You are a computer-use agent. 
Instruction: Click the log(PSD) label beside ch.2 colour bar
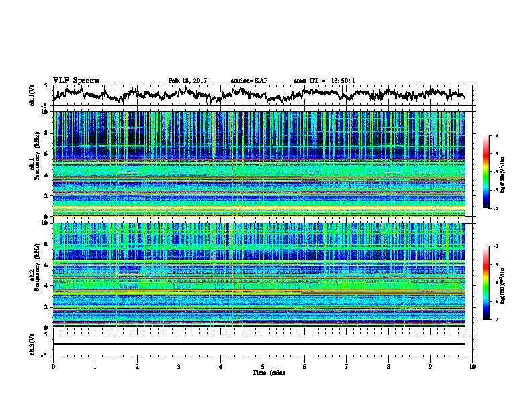coord(503,285)
